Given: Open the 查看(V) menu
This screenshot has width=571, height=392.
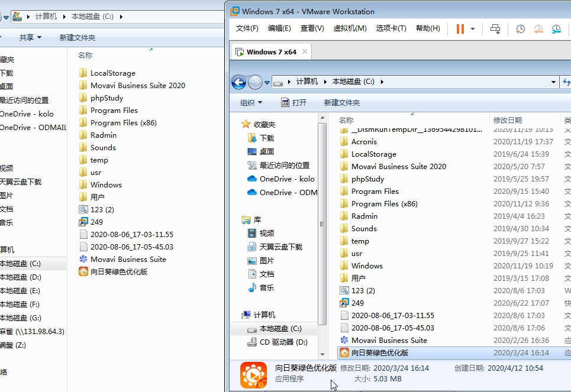Looking at the screenshot, I should coord(312,28).
